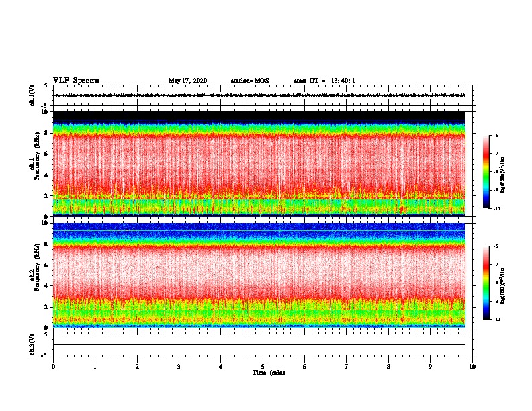Screen dimensions: 532x411
Task: Click the ch.1 frequency tick label "8"
Action: tap(46, 133)
